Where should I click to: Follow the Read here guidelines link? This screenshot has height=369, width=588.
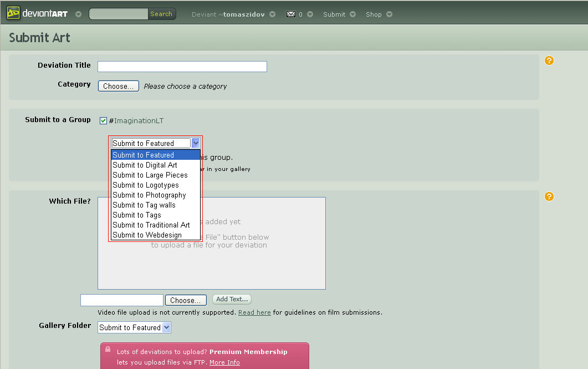tap(254, 312)
